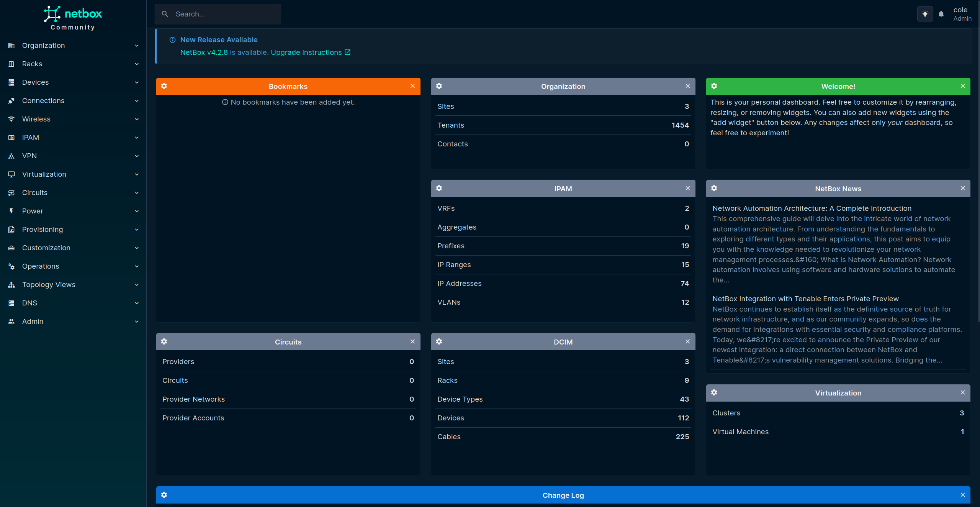Open Devices in the DCIM widget
This screenshot has height=507, width=980.
[563, 418]
